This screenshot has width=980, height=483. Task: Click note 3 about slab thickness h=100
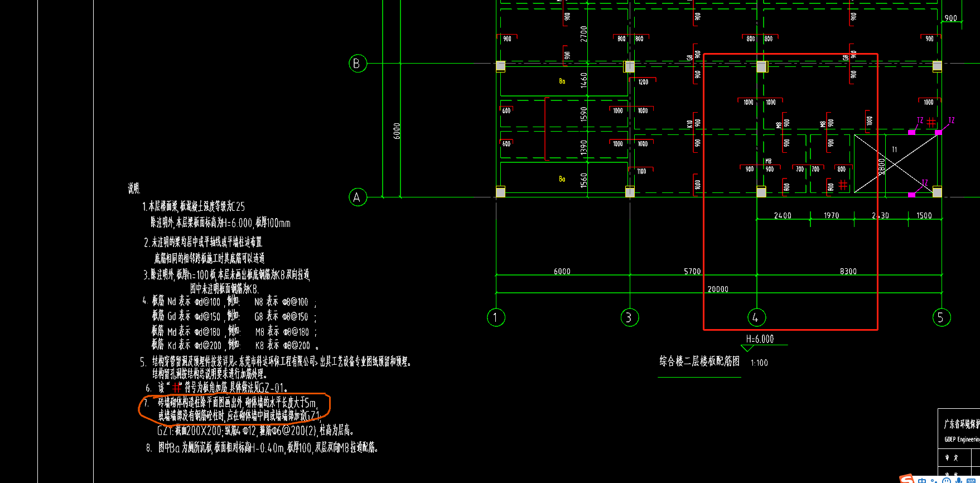pos(226,274)
